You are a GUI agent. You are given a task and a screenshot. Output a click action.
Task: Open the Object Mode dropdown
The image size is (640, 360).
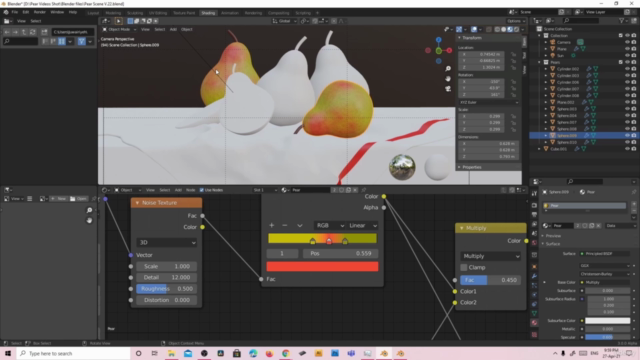119,29
